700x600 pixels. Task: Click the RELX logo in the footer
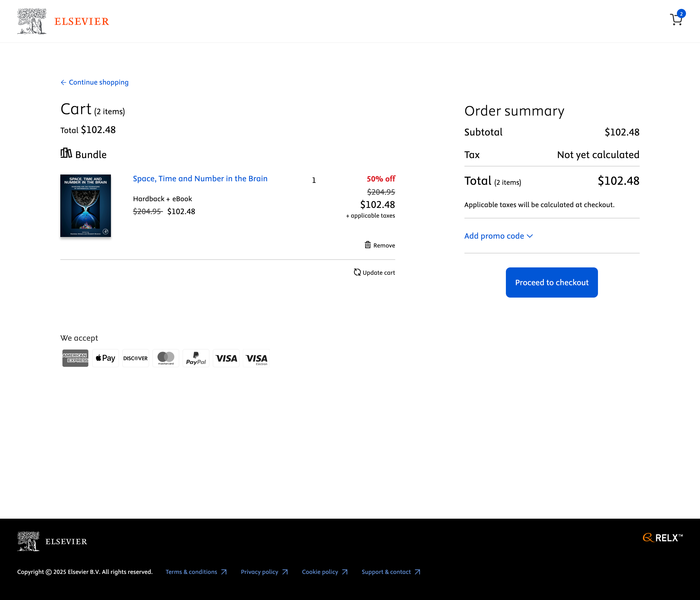click(663, 538)
